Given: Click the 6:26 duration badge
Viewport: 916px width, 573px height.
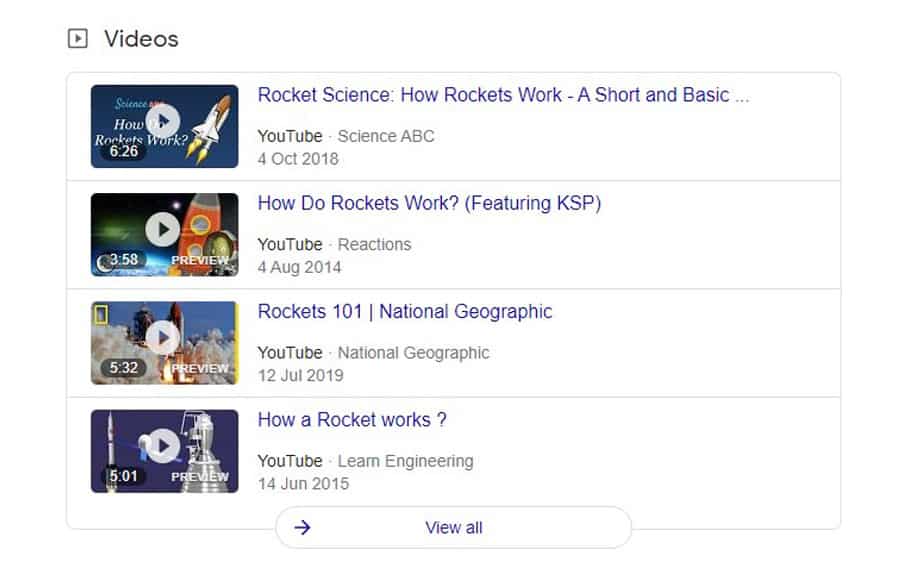Looking at the screenshot, I should (x=124, y=151).
